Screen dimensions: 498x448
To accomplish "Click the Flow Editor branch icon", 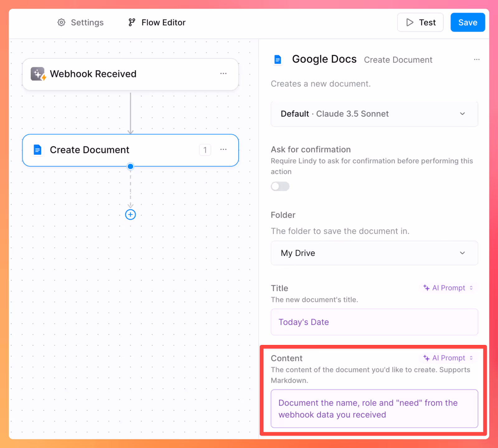I will tap(132, 22).
